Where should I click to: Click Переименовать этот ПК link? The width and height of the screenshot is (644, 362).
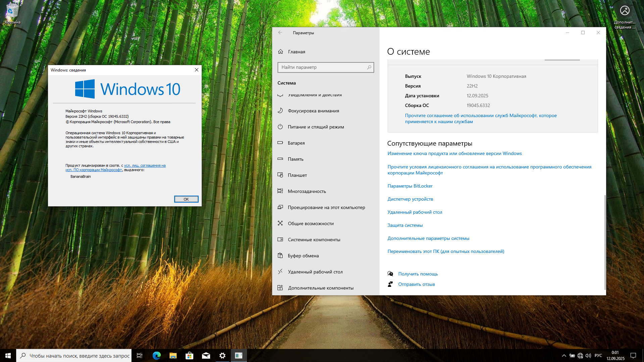click(x=446, y=251)
